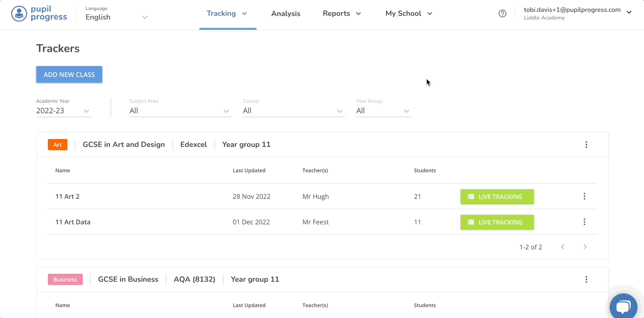Screen dimensions: 644x318
Task: Go to next page of Art classes
Action: pyautogui.click(x=585, y=247)
